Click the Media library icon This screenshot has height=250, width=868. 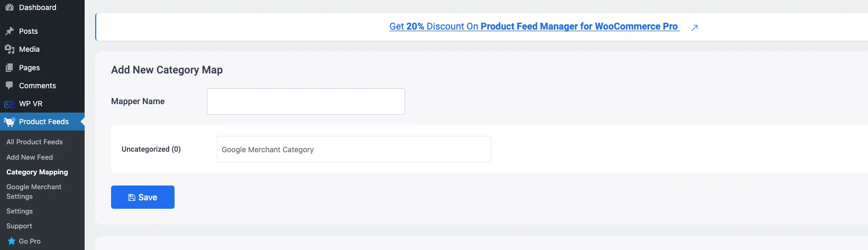click(9, 49)
